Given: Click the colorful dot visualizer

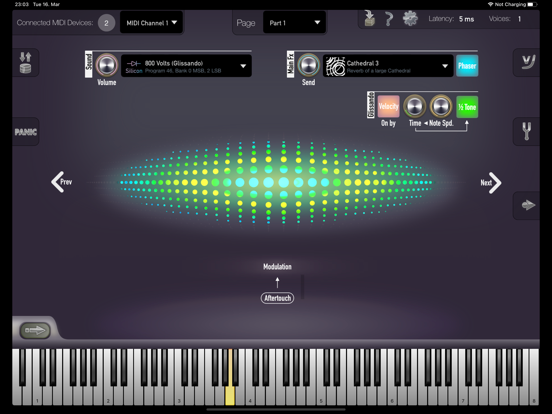Looking at the screenshot, I should pyautogui.click(x=276, y=182).
